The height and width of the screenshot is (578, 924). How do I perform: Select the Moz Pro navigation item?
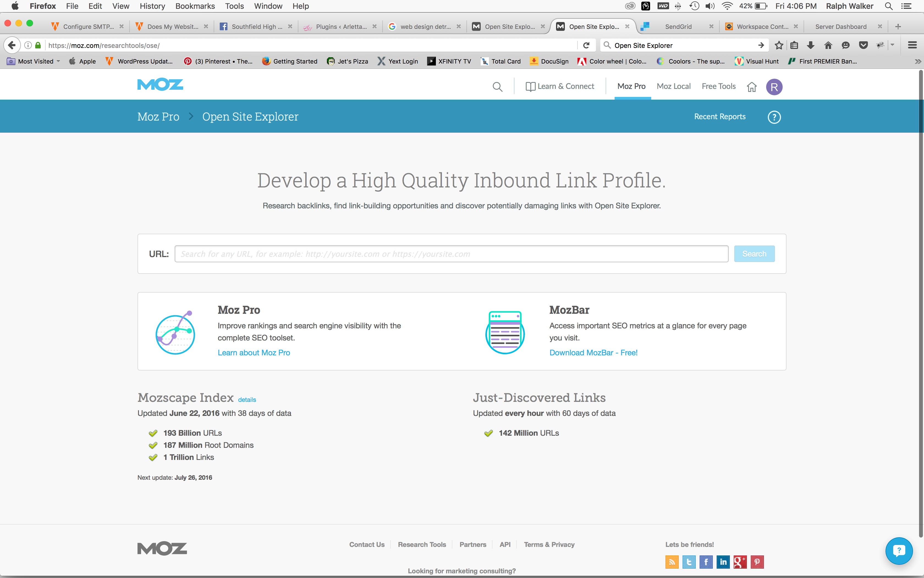tap(631, 86)
